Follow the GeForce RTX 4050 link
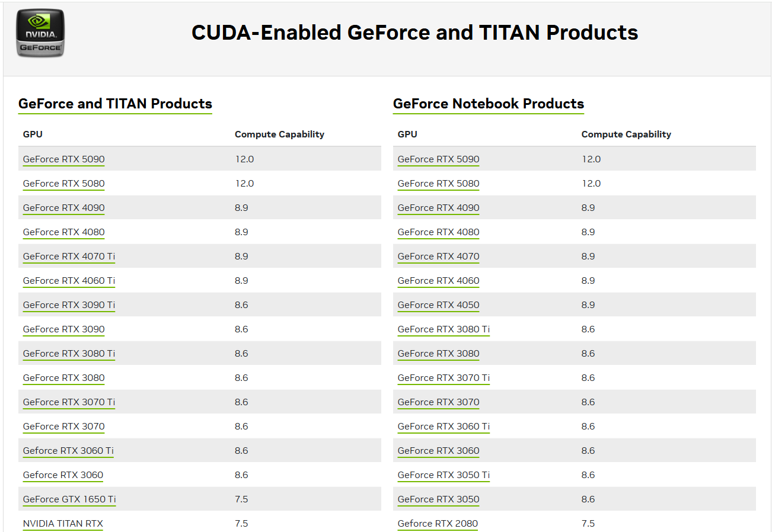This screenshot has height=532, width=772. (x=438, y=305)
